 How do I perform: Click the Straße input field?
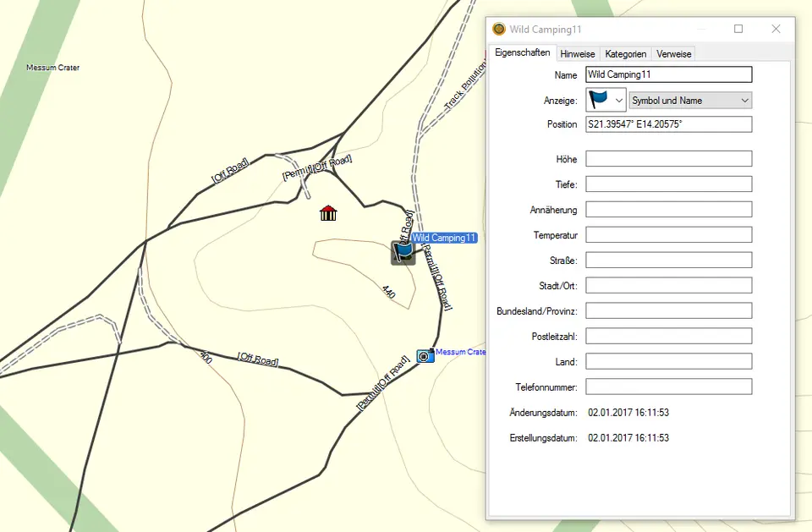click(x=668, y=261)
